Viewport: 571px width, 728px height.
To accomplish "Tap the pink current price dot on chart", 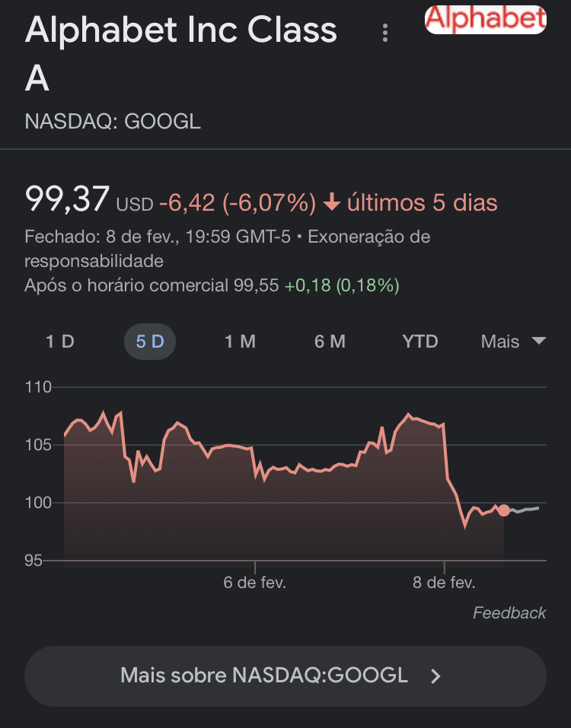I will 504,510.
